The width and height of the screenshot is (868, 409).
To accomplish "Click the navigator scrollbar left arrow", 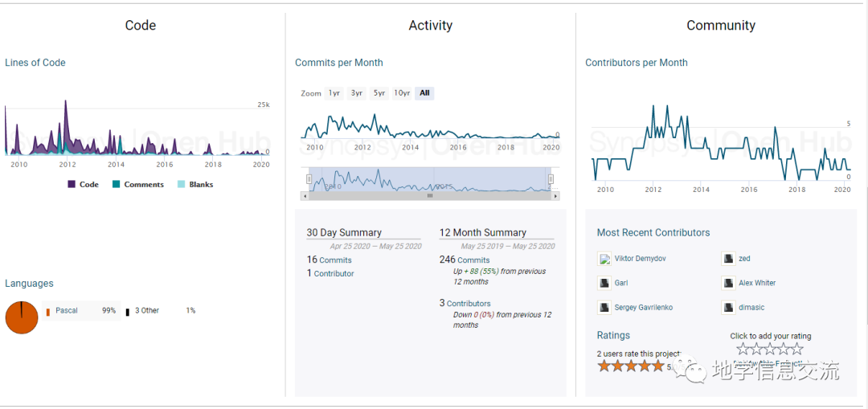I will click(x=304, y=196).
